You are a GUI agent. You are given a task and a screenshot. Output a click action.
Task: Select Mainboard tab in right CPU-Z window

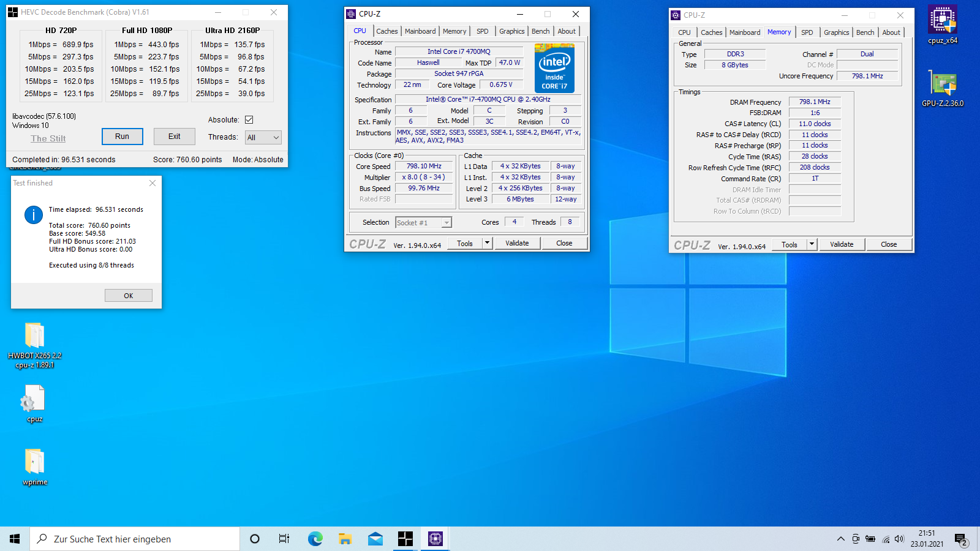pos(745,32)
